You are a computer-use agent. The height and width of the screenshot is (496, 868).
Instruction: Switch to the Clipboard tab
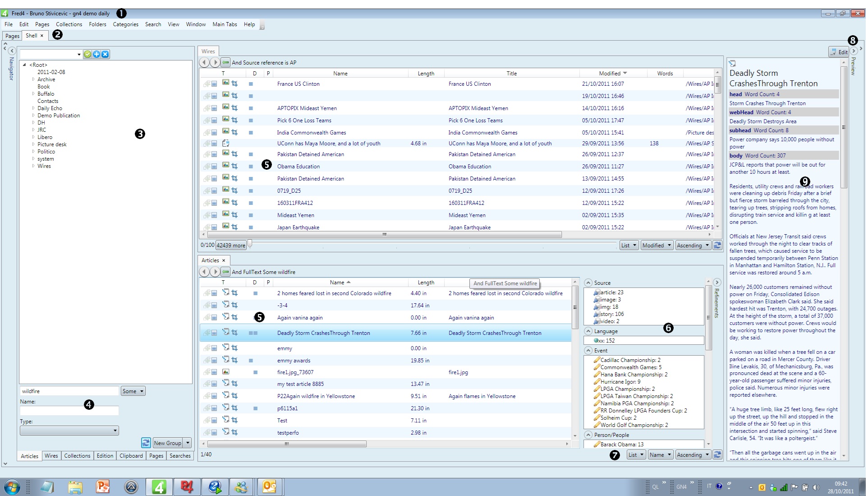(131, 456)
